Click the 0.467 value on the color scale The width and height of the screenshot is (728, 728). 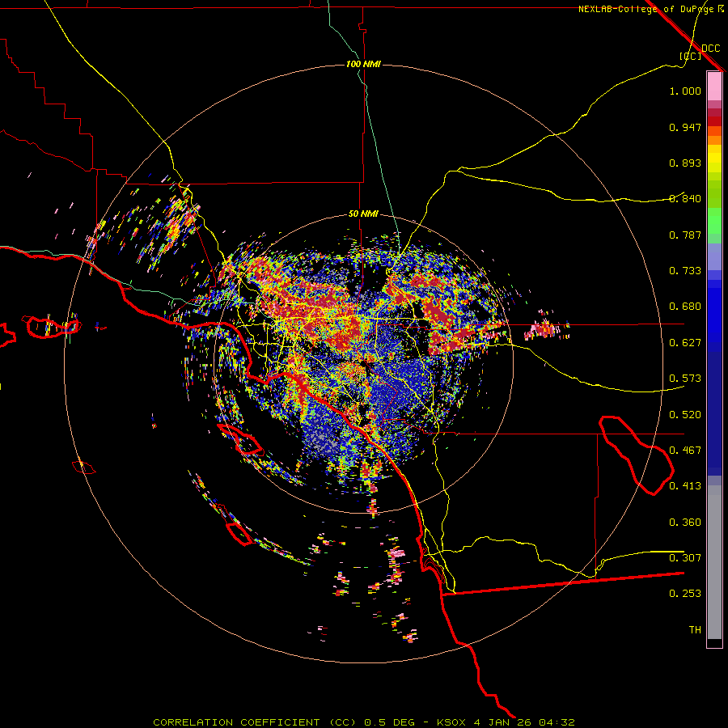685,451
